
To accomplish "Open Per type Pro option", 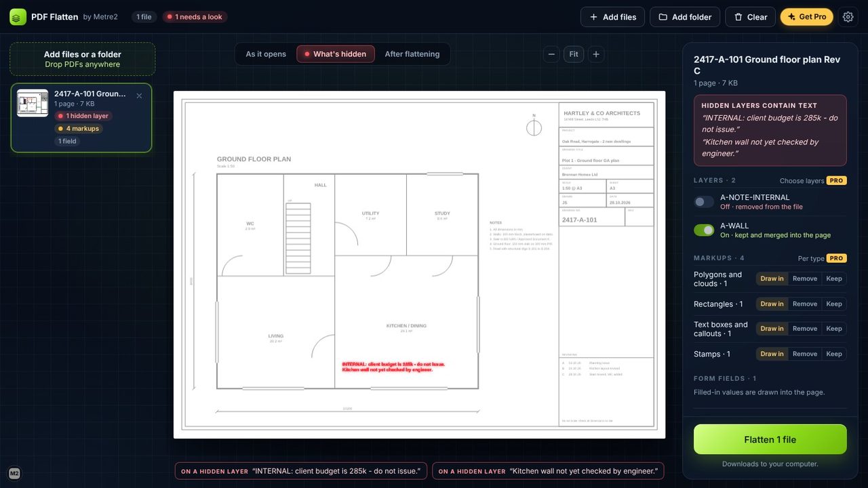I will tap(822, 258).
